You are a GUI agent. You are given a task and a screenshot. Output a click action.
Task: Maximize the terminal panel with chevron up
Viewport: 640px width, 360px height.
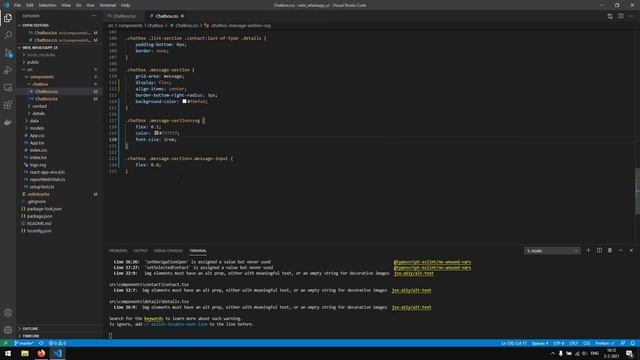click(620, 250)
